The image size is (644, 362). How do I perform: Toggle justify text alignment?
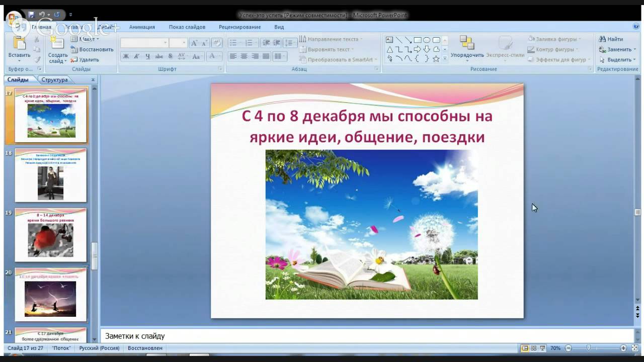(x=266, y=56)
